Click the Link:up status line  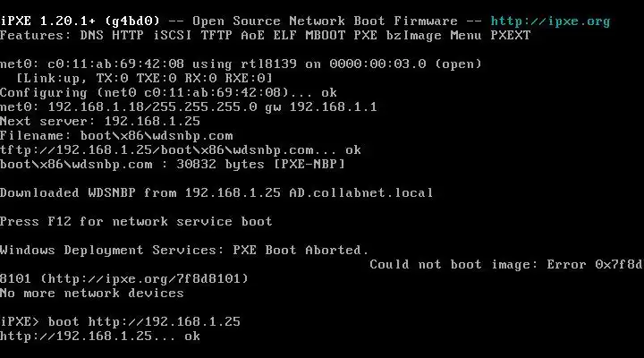coord(144,79)
